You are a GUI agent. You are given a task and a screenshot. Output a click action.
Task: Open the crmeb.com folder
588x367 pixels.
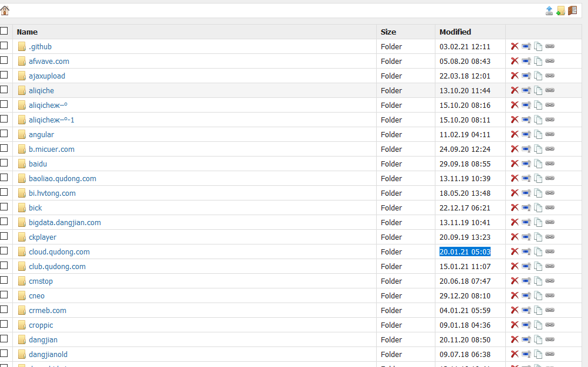point(48,311)
